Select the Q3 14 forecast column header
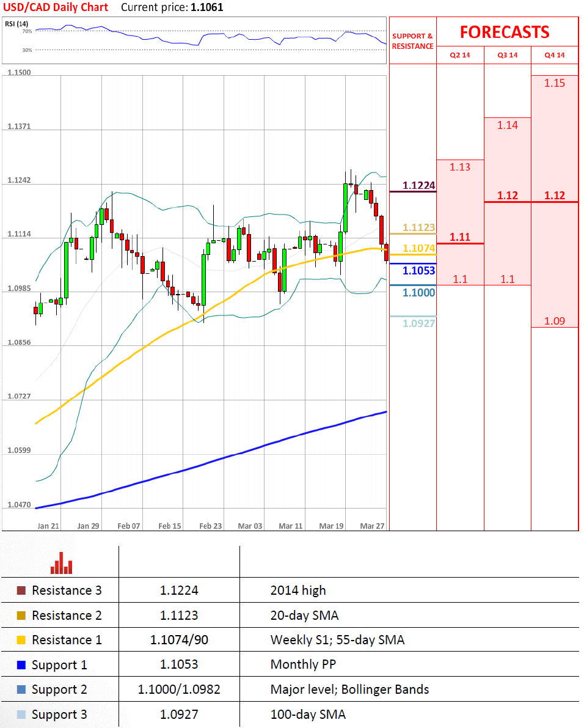The height and width of the screenshot is (728, 584). (x=508, y=55)
